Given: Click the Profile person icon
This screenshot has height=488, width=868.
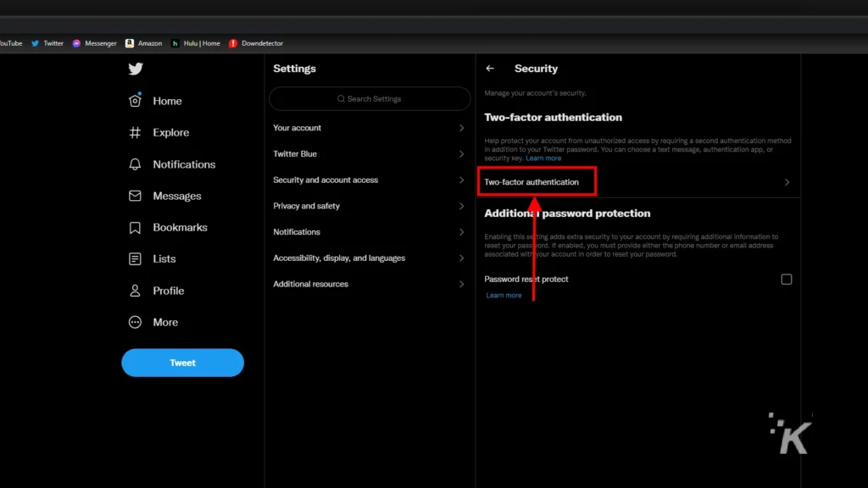Looking at the screenshot, I should pos(135,291).
